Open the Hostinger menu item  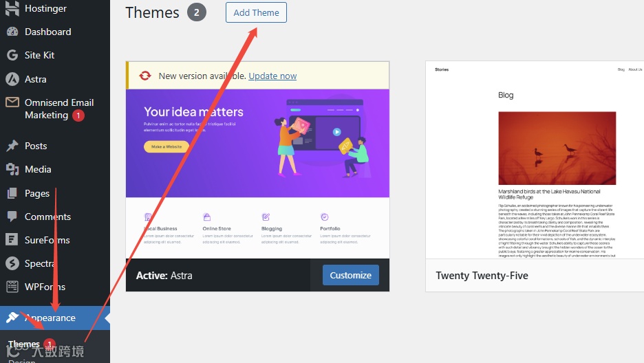coord(45,8)
